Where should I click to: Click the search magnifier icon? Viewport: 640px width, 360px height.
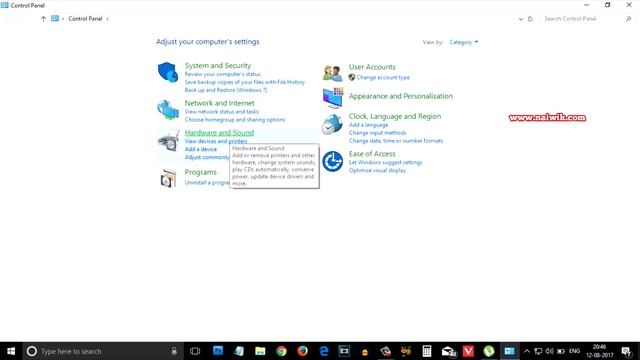pos(628,19)
